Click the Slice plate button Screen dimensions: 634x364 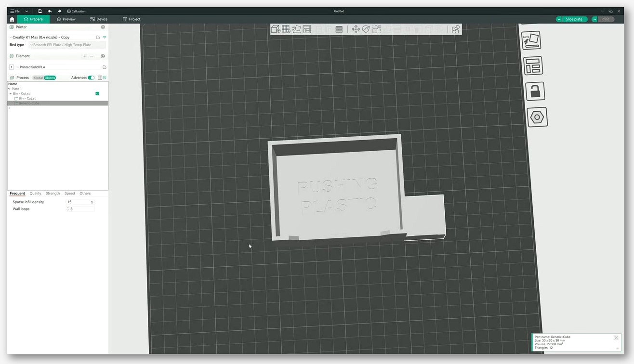(574, 19)
